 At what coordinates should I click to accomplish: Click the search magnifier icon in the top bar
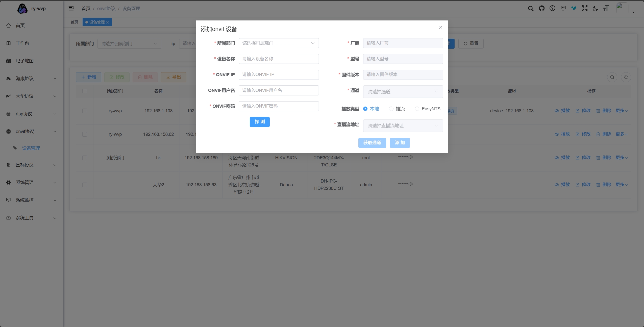[531, 9]
